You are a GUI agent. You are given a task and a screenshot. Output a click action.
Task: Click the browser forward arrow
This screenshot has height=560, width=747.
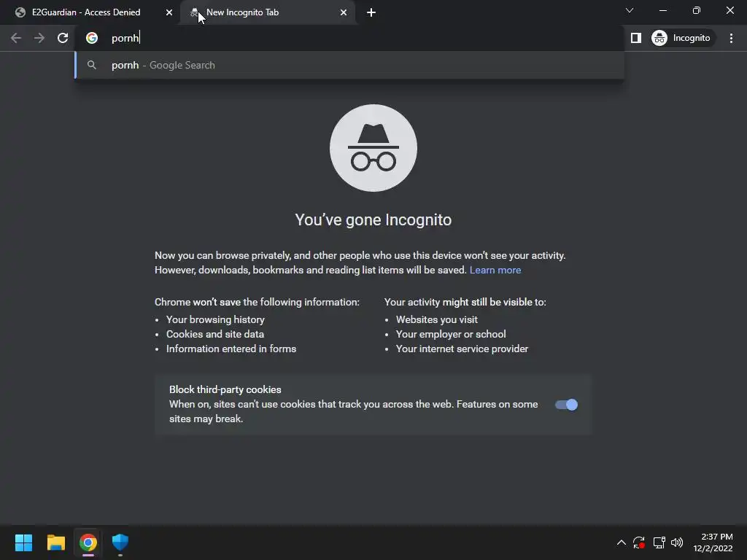39,38
